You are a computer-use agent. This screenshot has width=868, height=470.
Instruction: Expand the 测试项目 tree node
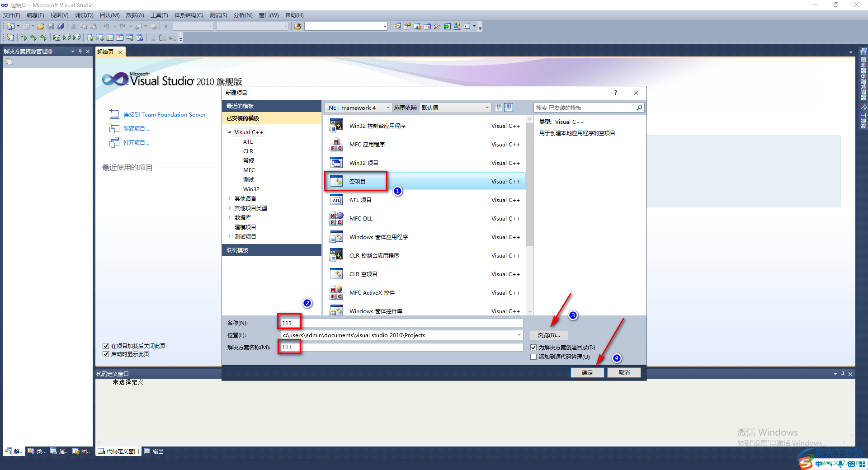[x=230, y=236]
